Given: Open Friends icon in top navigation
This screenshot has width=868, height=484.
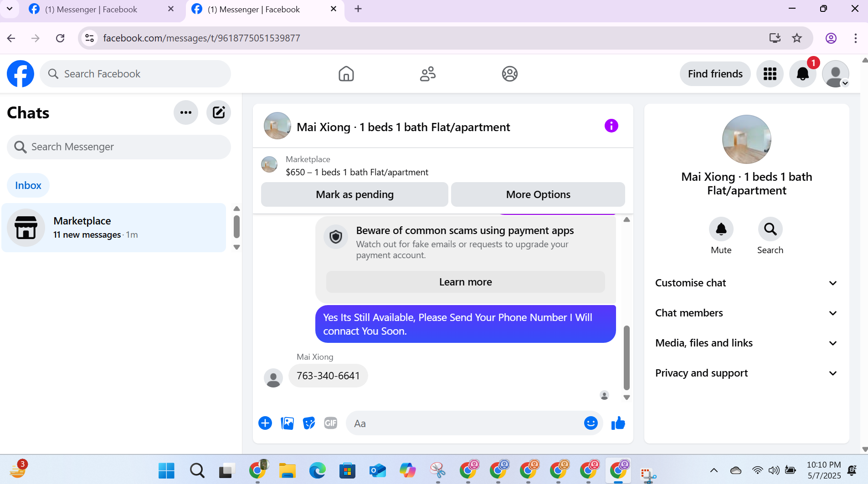Looking at the screenshot, I should 427,74.
